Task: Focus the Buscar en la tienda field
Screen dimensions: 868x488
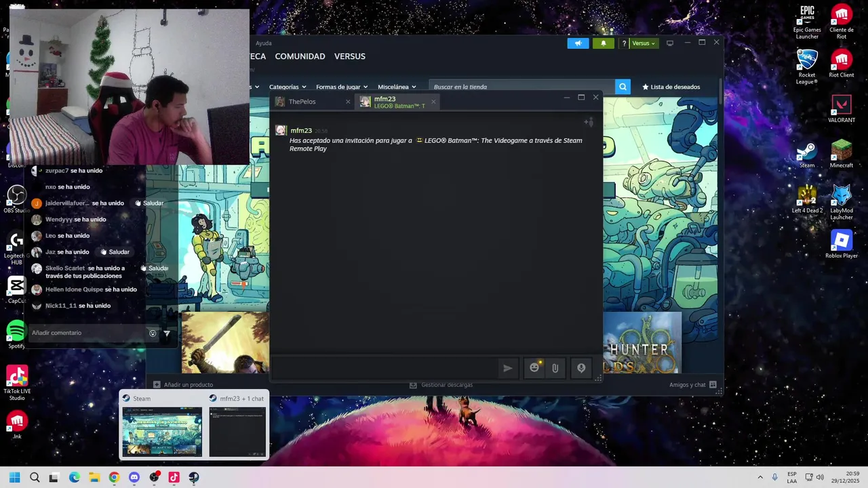Action: (x=522, y=87)
